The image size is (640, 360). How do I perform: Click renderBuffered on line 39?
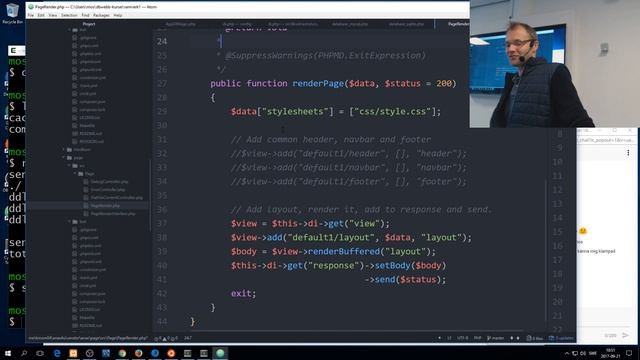[x=344, y=251]
